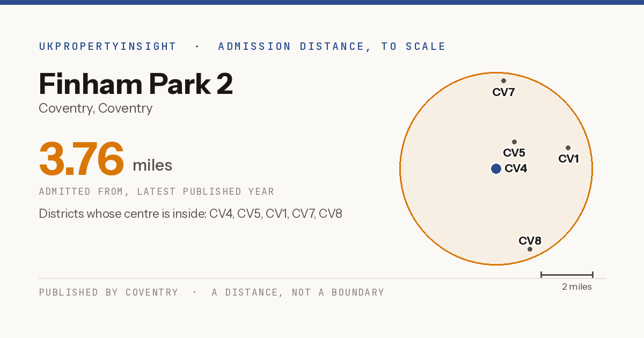Select the CV8 map label
Screen dimensions: 644x338
(x=530, y=240)
